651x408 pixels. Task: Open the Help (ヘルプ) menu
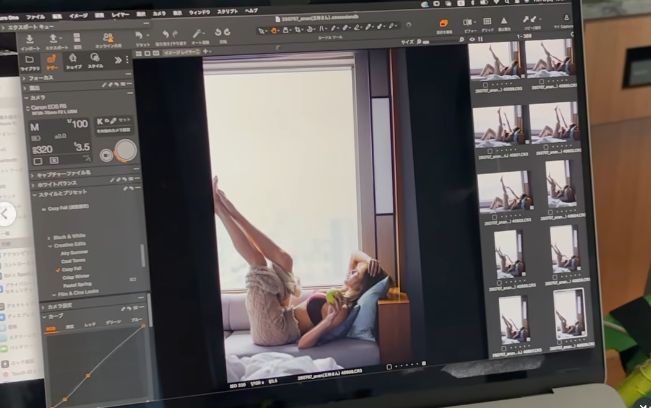(x=251, y=11)
